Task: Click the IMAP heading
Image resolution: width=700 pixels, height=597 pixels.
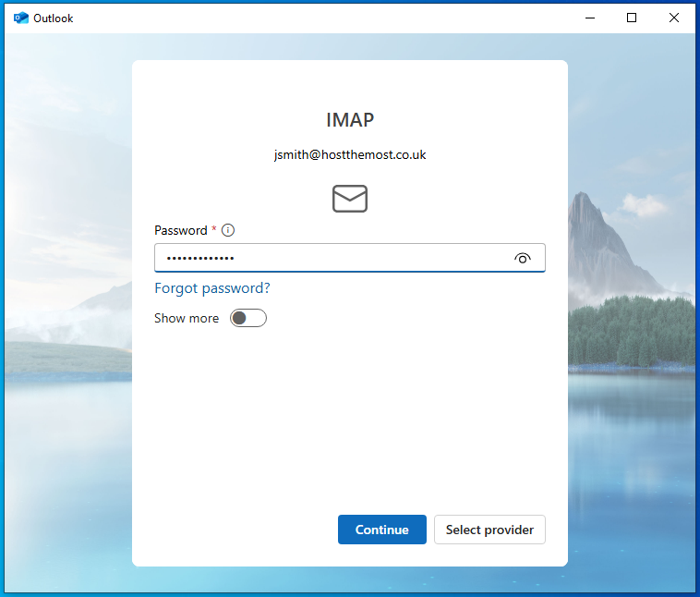Action: (350, 120)
